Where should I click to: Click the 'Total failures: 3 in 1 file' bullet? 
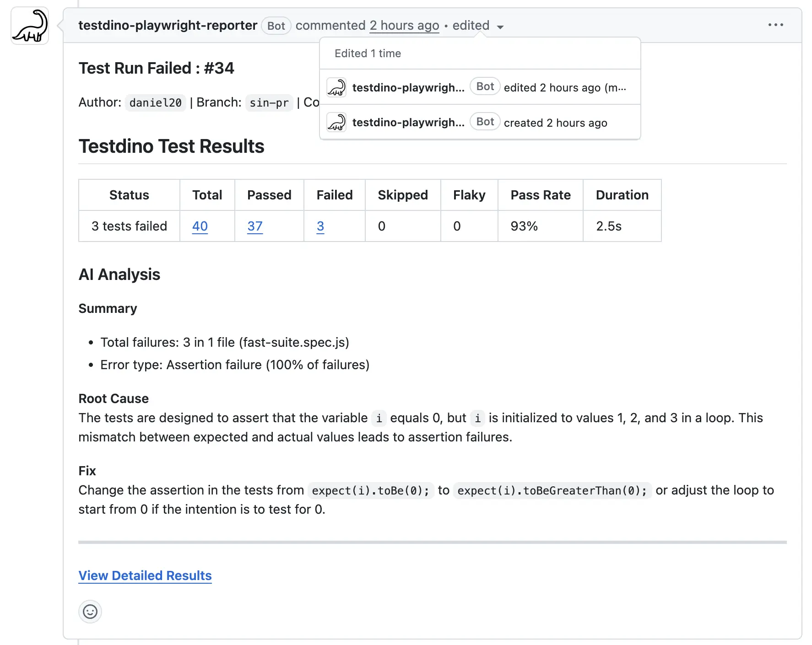pyautogui.click(x=225, y=342)
